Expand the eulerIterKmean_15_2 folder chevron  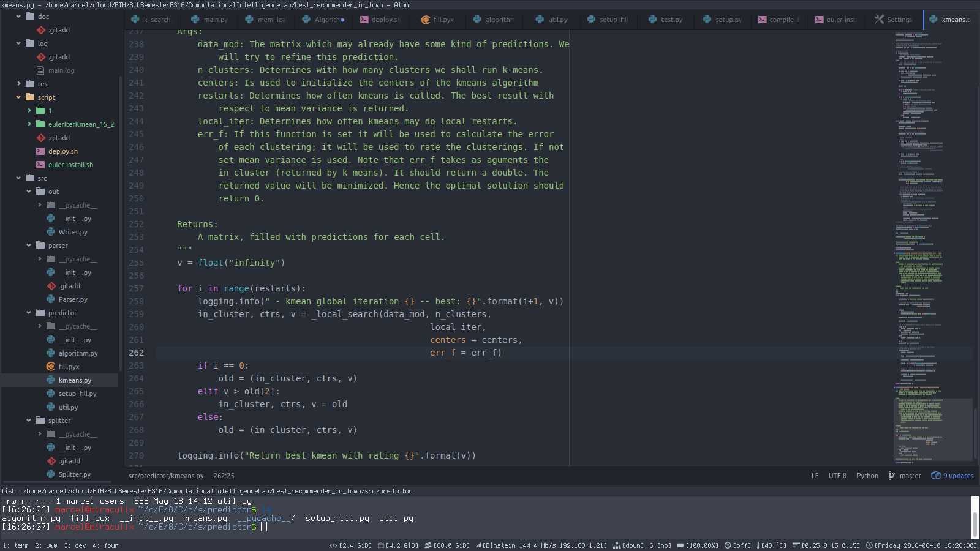tap(29, 124)
